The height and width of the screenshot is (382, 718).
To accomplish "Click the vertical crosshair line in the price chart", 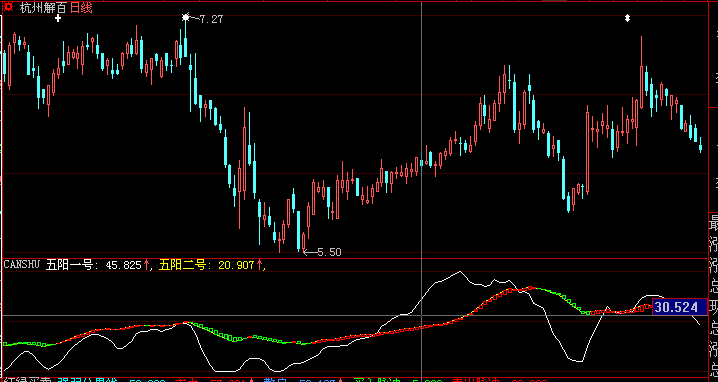I will 421,127.
